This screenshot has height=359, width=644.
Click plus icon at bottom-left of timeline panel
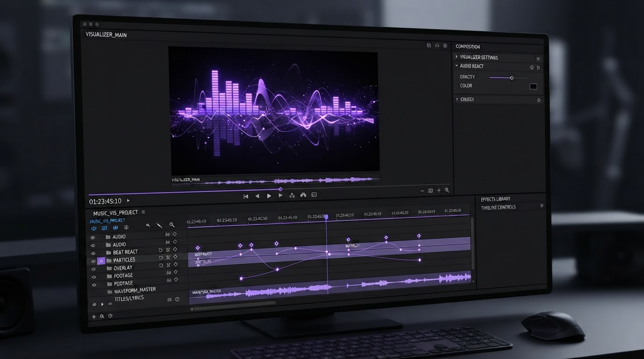tap(94, 316)
